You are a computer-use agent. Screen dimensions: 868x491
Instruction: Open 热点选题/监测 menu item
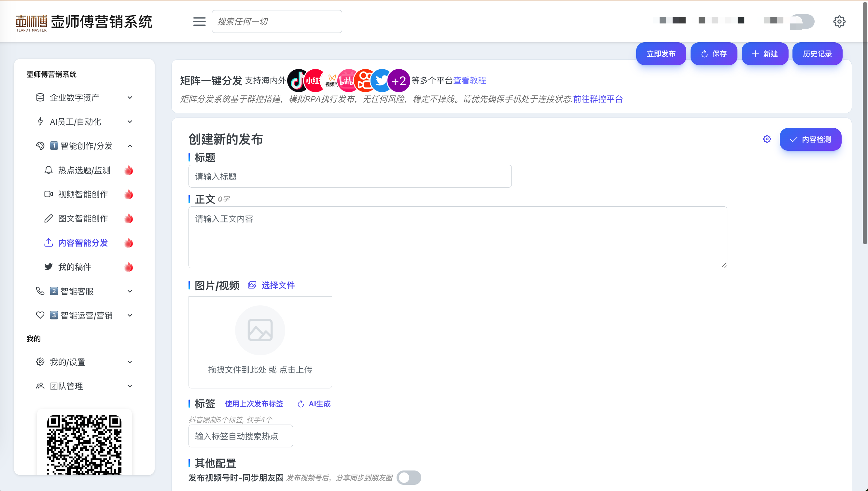(x=84, y=170)
